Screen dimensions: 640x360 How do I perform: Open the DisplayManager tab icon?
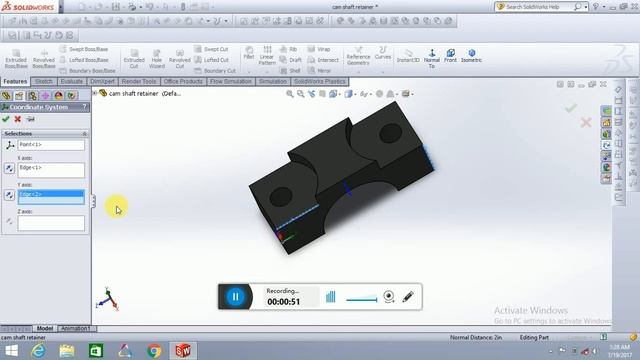[58, 96]
